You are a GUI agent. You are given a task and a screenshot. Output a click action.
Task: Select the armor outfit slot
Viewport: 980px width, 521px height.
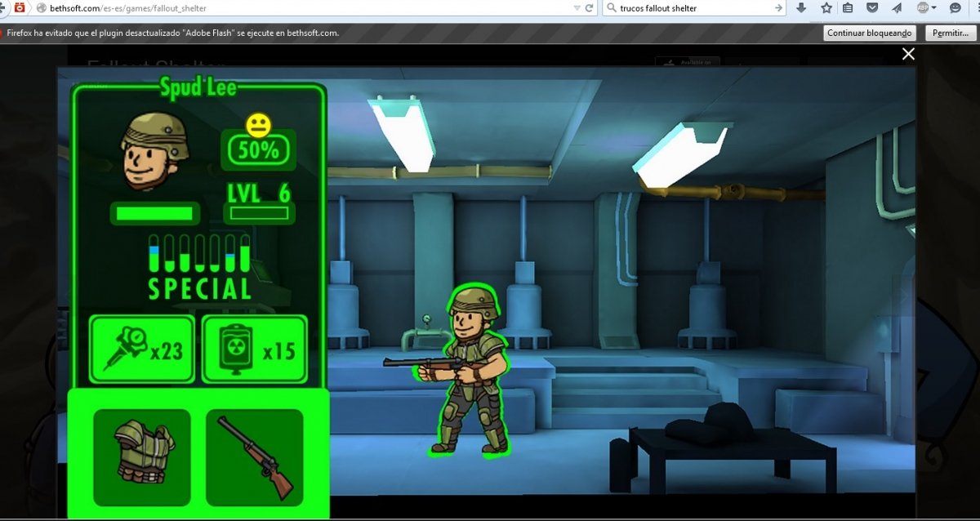(142, 457)
